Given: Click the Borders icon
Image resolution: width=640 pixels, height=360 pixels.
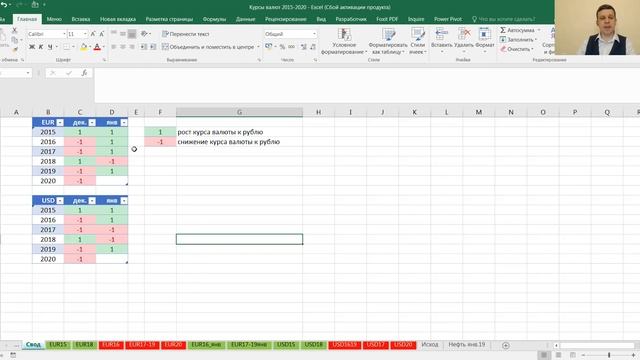Looking at the screenshot, I should 67,47.
